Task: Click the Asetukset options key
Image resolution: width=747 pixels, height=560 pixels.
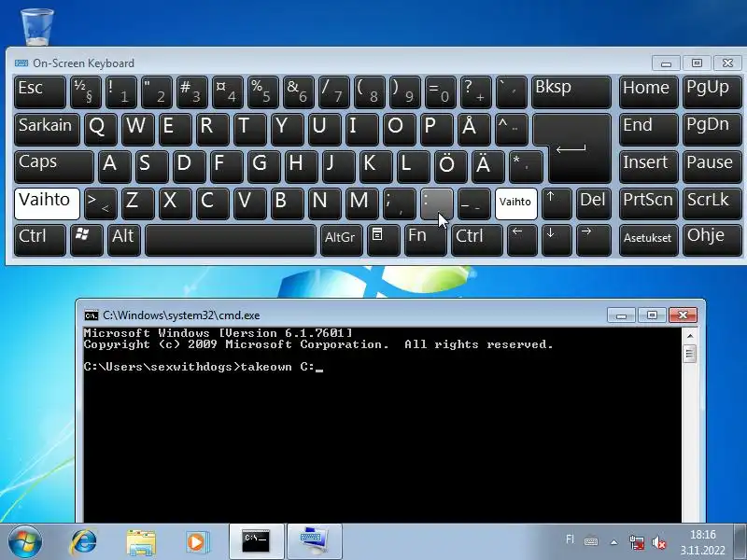Action: pyautogui.click(x=648, y=241)
